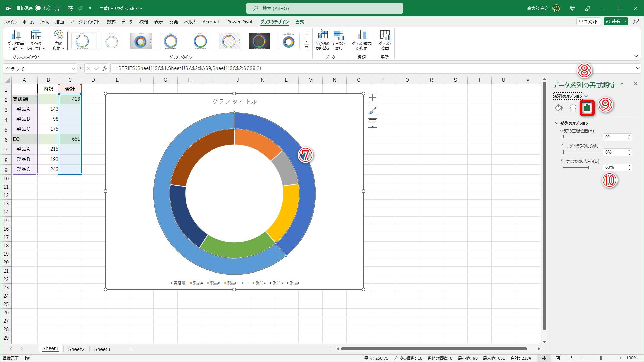644x362 pixels.
Task: Select the Effects pentagon icon
Action: pos(573,107)
